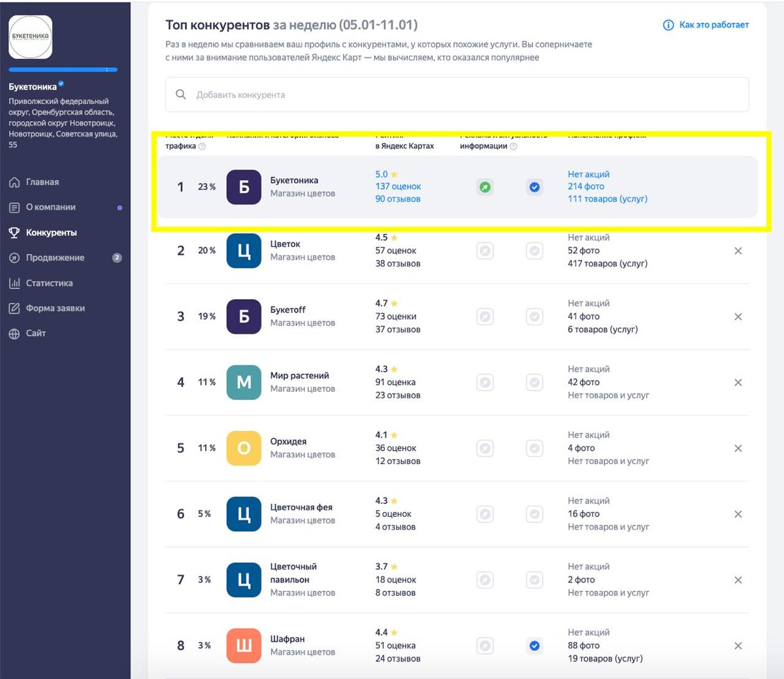Image resolution: width=784 pixels, height=679 pixels.
Task: Click the Букетоника company logo thumbnail
Action: pyautogui.click(x=31, y=37)
